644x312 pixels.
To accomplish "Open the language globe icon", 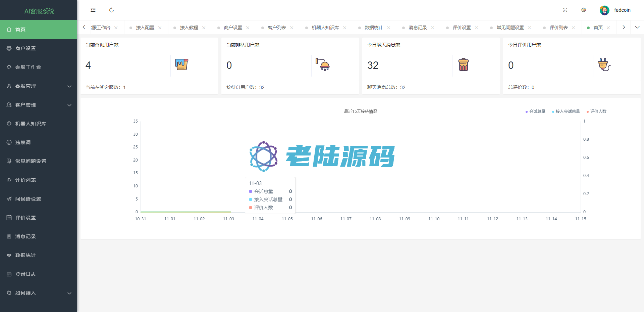I will click(x=584, y=10).
